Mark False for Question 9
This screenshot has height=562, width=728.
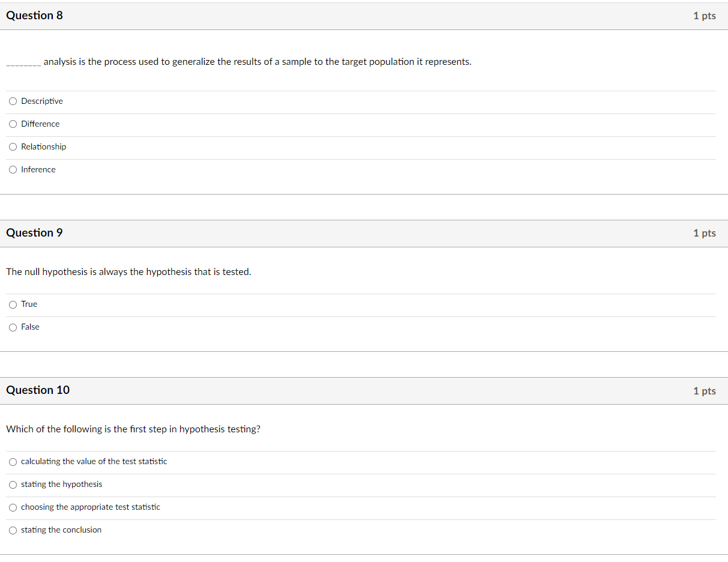13,327
